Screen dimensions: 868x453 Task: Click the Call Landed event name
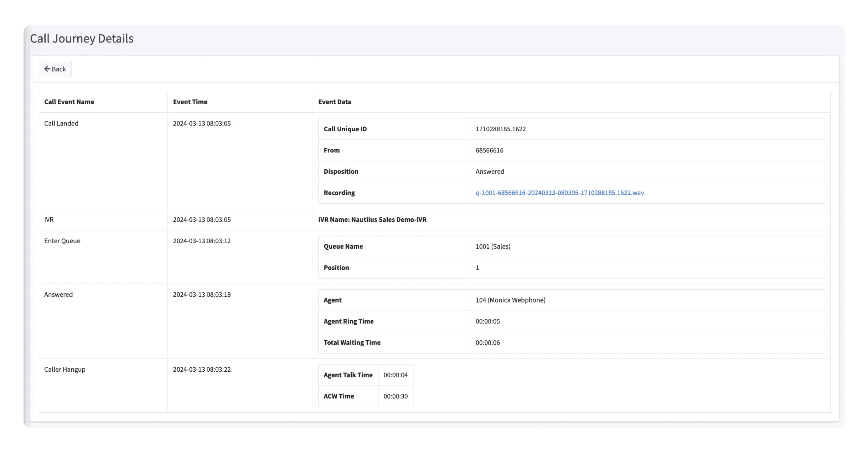coord(61,123)
